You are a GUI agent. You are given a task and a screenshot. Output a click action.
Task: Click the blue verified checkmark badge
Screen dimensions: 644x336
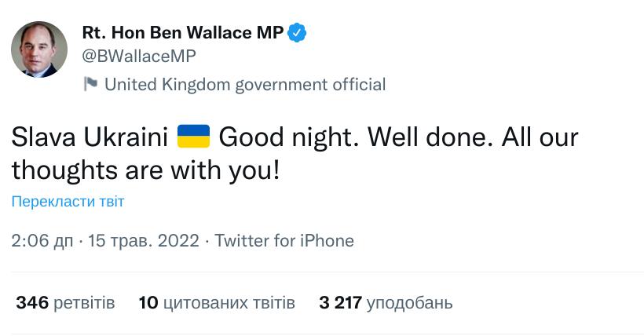(x=298, y=33)
